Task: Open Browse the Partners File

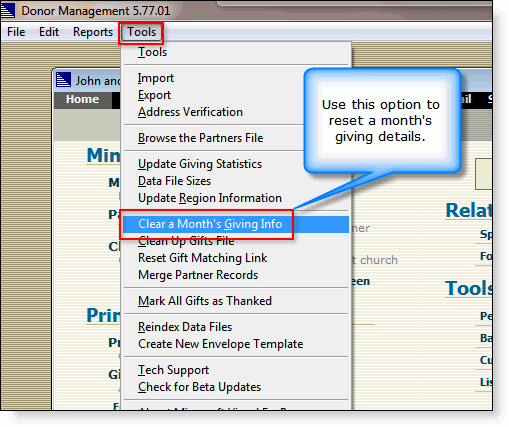Action: (x=201, y=138)
